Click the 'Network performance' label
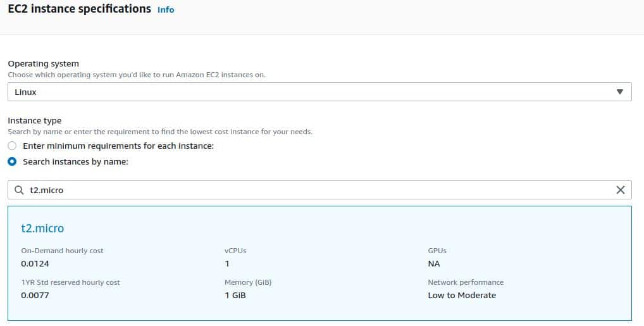 466,282
